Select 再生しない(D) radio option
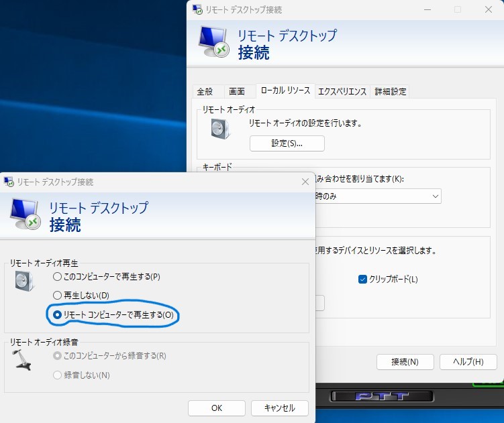This screenshot has width=504, height=423. click(x=57, y=295)
